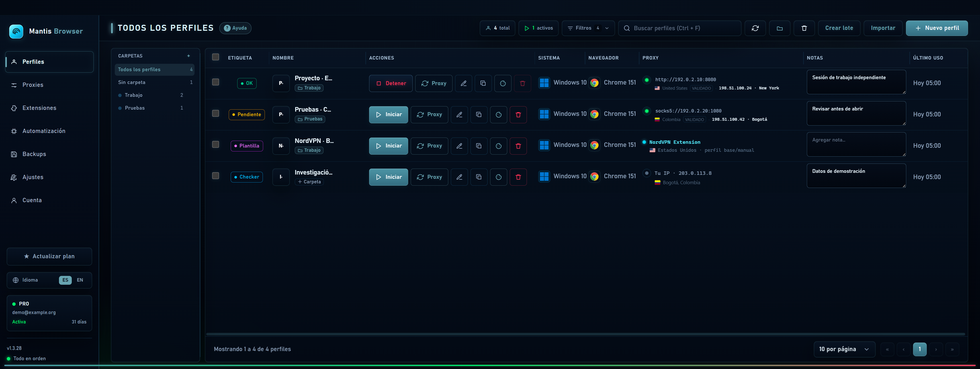980x369 pixels.
Task: Click the Importar button
Action: 883,28
